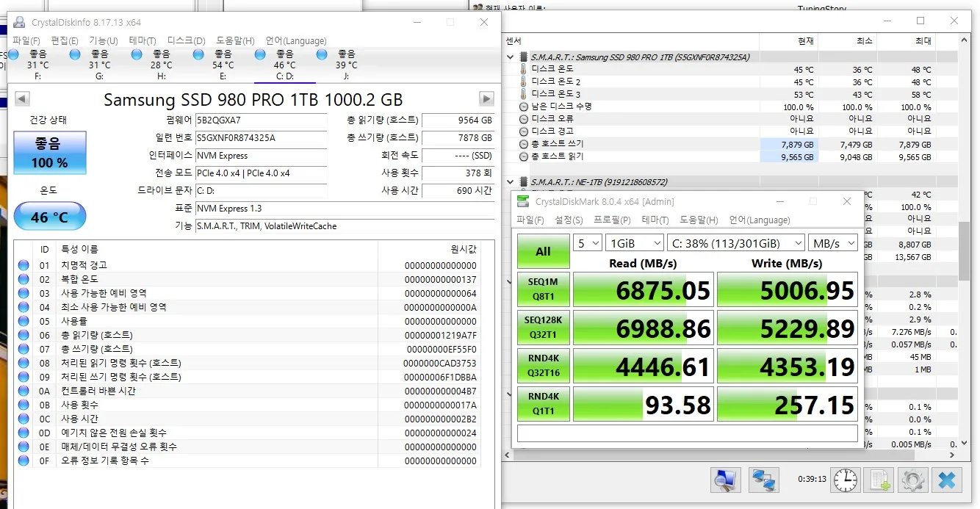Select drive C: D: status icon
The image size is (980, 509).
260,54
